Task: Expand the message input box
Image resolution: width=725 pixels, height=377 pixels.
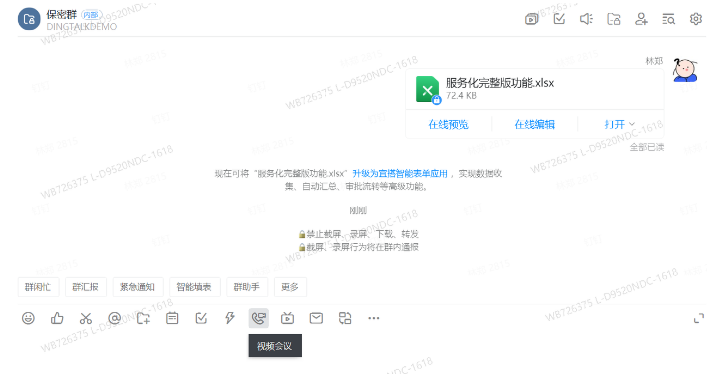Action: pos(699,318)
